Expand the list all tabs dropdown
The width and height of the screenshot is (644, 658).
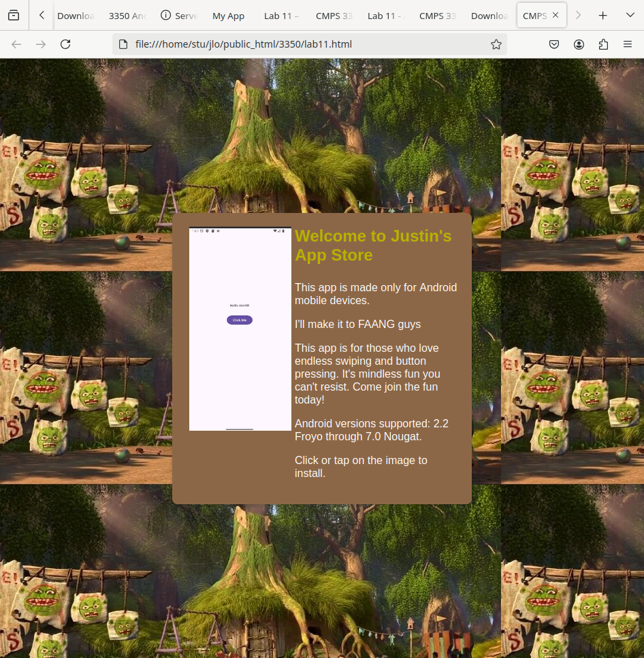click(x=630, y=16)
